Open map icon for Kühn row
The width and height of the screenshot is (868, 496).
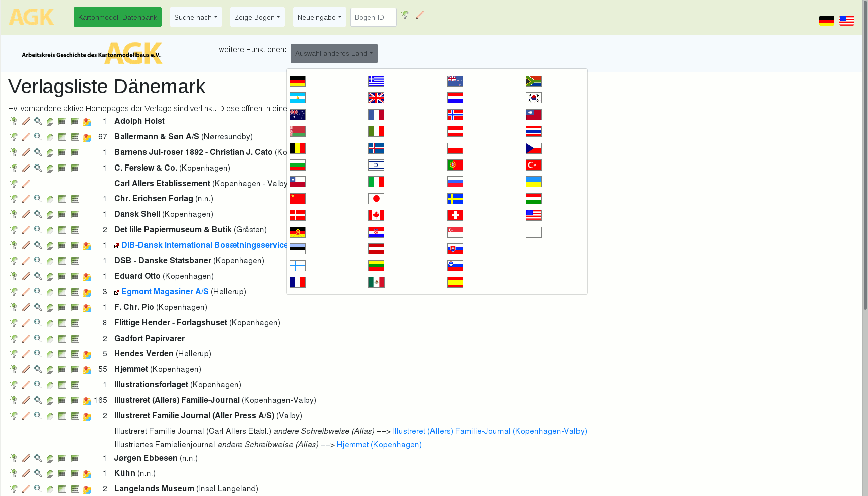pyautogui.click(x=87, y=474)
